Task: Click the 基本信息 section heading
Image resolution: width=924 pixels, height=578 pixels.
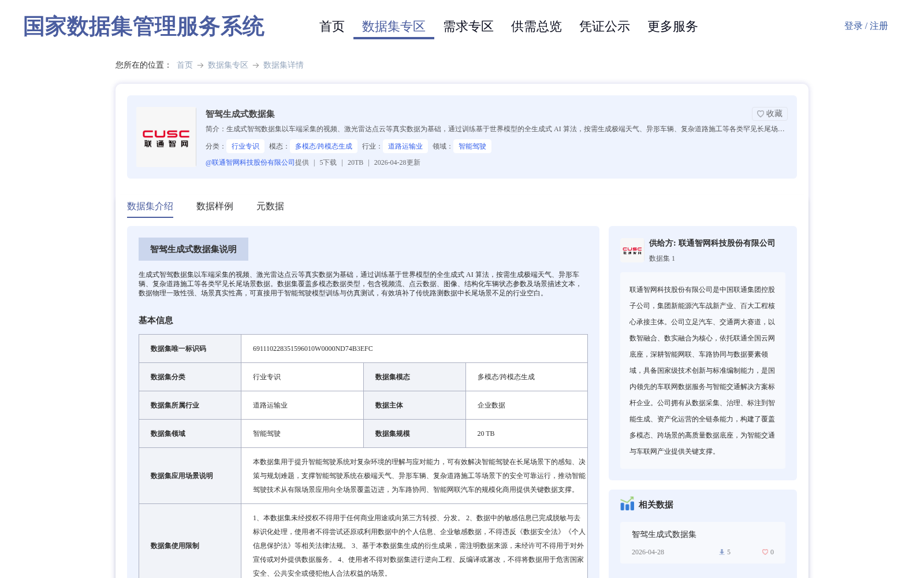Action: pyautogui.click(x=156, y=320)
